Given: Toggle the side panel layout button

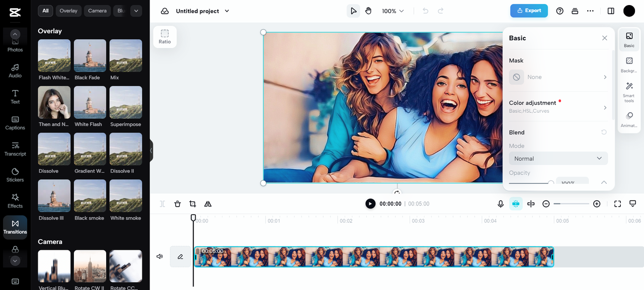Looking at the screenshot, I should (x=611, y=11).
